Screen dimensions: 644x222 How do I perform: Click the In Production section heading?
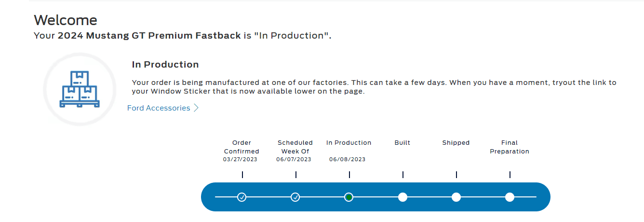[165, 65]
